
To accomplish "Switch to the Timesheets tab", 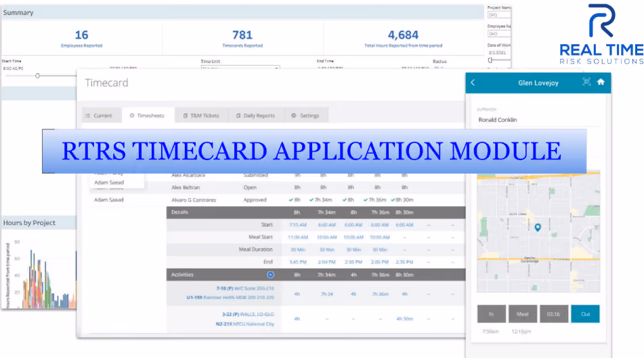I will [x=147, y=115].
